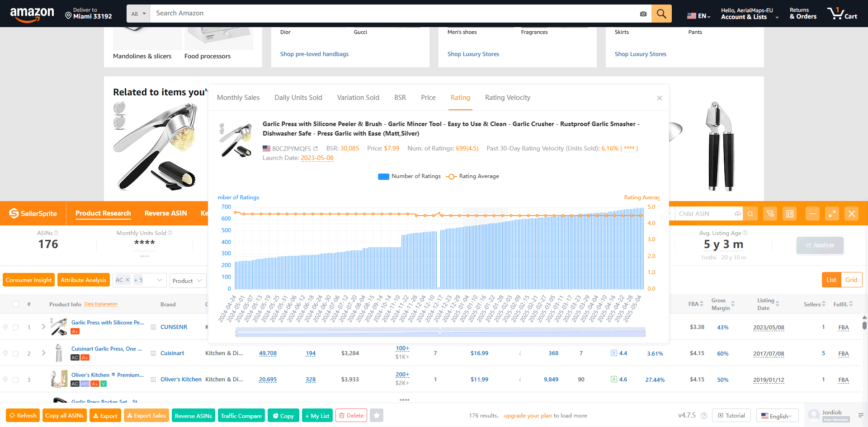The width and height of the screenshot is (868, 427).
Task: Click the star favorite icon in bottom toolbar
Action: click(x=377, y=415)
